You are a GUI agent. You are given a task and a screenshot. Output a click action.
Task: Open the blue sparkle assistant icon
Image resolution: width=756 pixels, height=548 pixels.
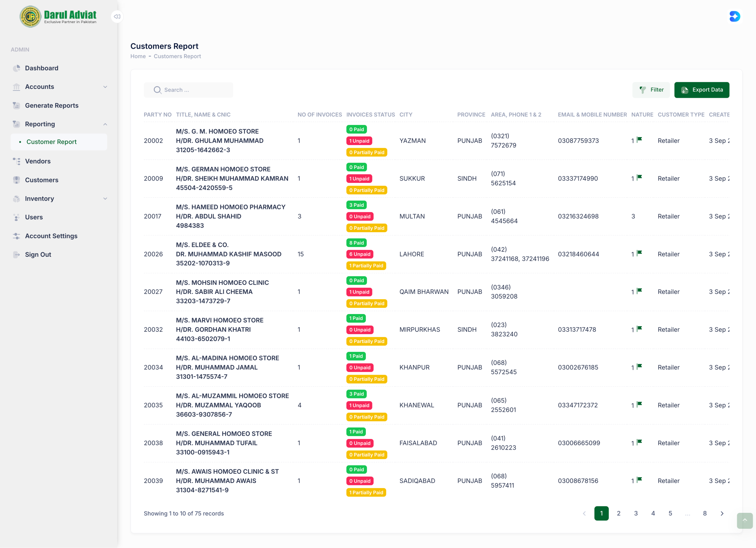click(734, 16)
